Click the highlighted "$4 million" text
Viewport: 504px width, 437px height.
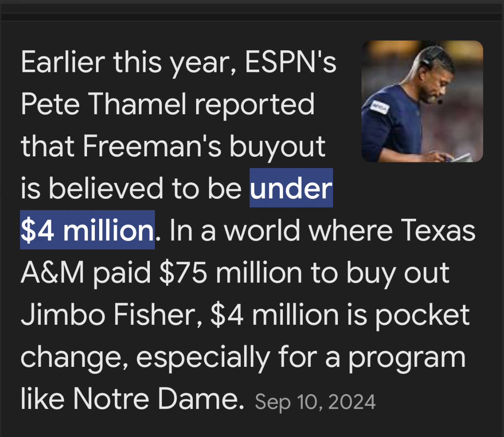coord(87,230)
